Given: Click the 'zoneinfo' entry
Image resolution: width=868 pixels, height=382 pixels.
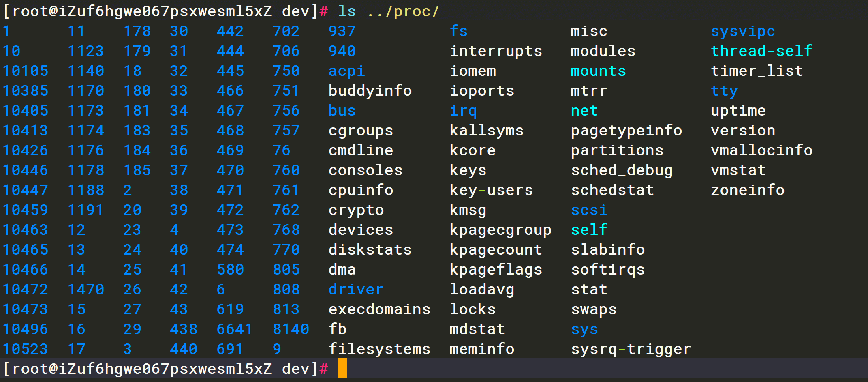Looking at the screenshot, I should [x=748, y=190].
